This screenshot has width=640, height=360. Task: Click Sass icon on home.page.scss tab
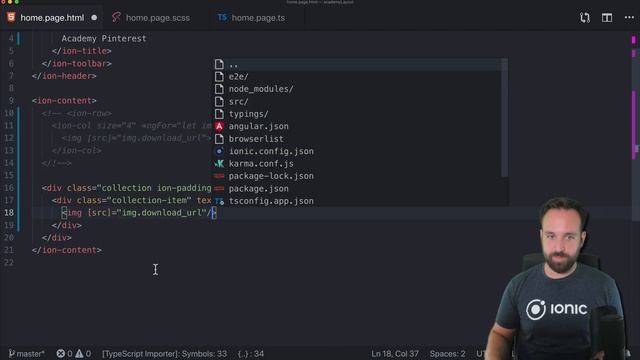pyautogui.click(x=116, y=18)
